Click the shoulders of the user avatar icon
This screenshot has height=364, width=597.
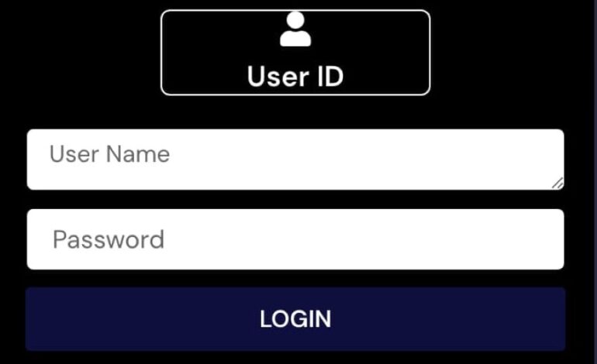[295, 39]
